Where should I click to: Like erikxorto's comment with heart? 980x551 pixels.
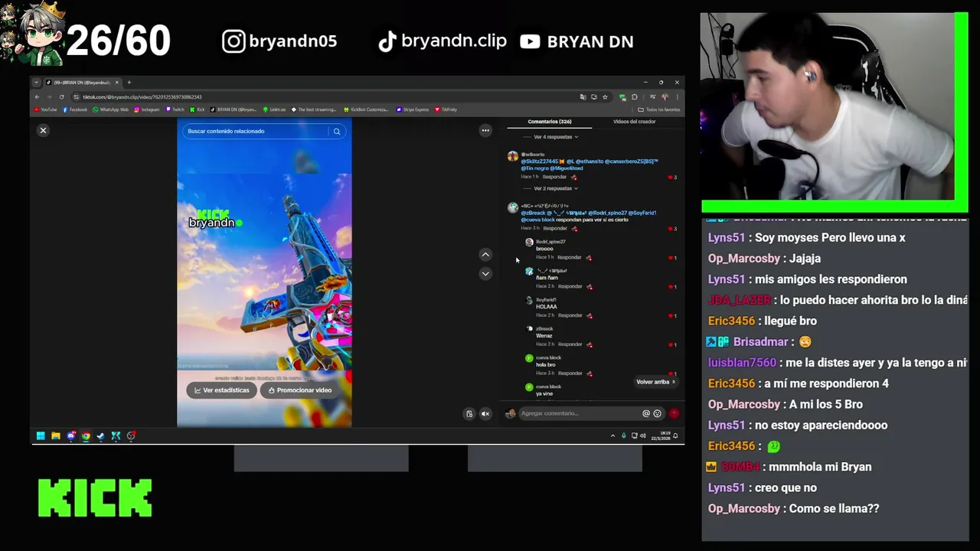point(671,178)
